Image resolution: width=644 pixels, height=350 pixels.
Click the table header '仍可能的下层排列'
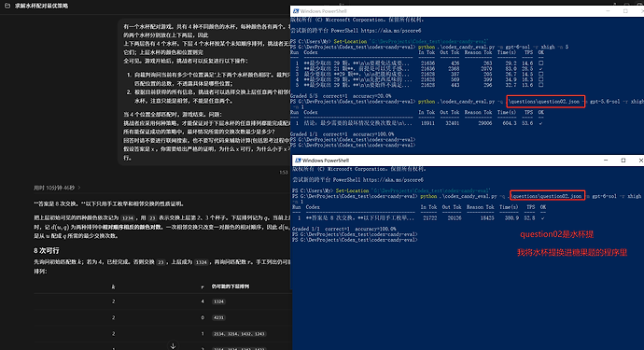(230, 287)
